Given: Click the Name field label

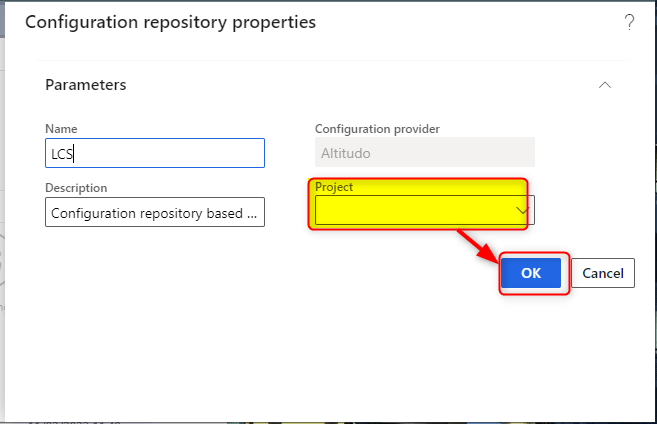Looking at the screenshot, I should pos(61,129).
